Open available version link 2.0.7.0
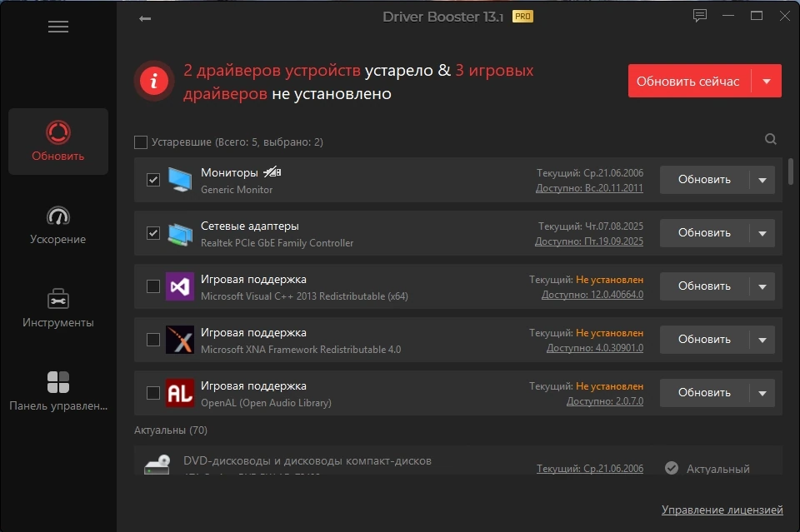Image resolution: width=800 pixels, height=532 pixels. (x=605, y=401)
